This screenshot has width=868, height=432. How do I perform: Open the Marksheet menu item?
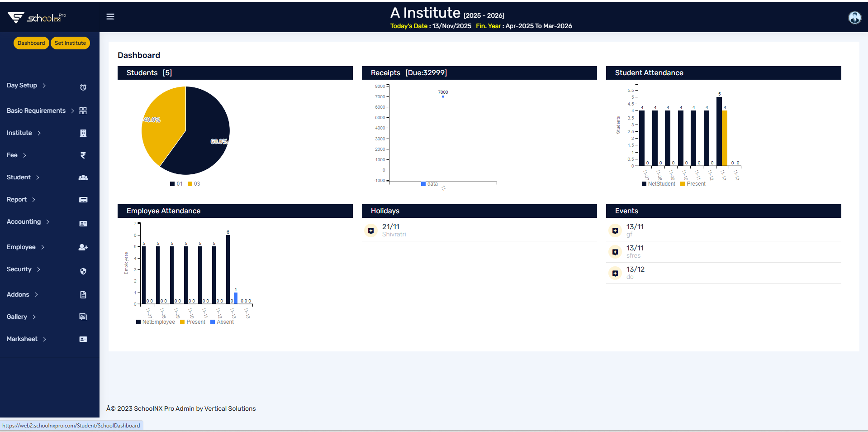tap(26, 339)
